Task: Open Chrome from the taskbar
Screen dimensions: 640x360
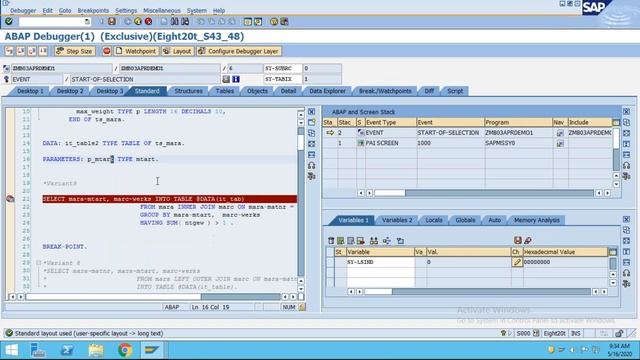Action: point(125,350)
